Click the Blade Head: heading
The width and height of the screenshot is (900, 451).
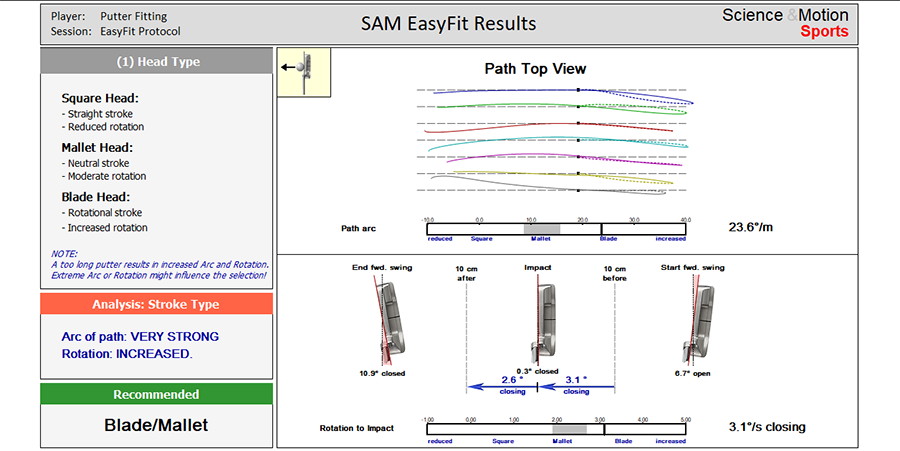pos(96,197)
